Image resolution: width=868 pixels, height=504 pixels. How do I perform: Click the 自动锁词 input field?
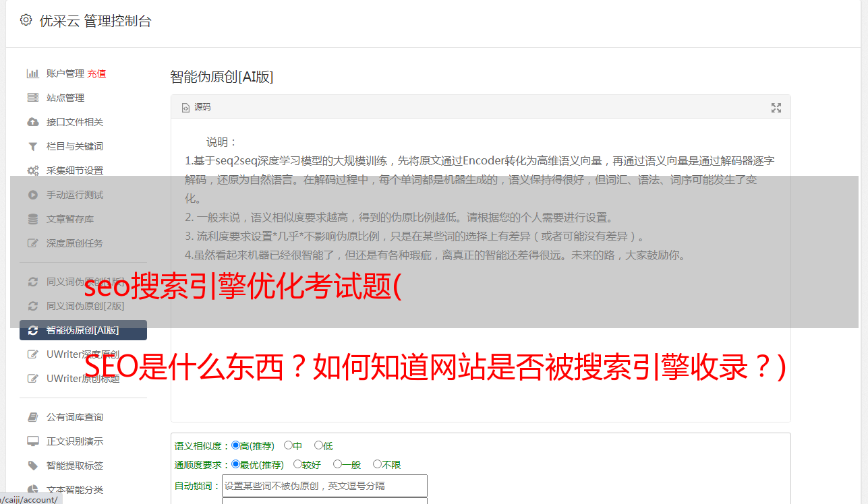[x=324, y=486]
